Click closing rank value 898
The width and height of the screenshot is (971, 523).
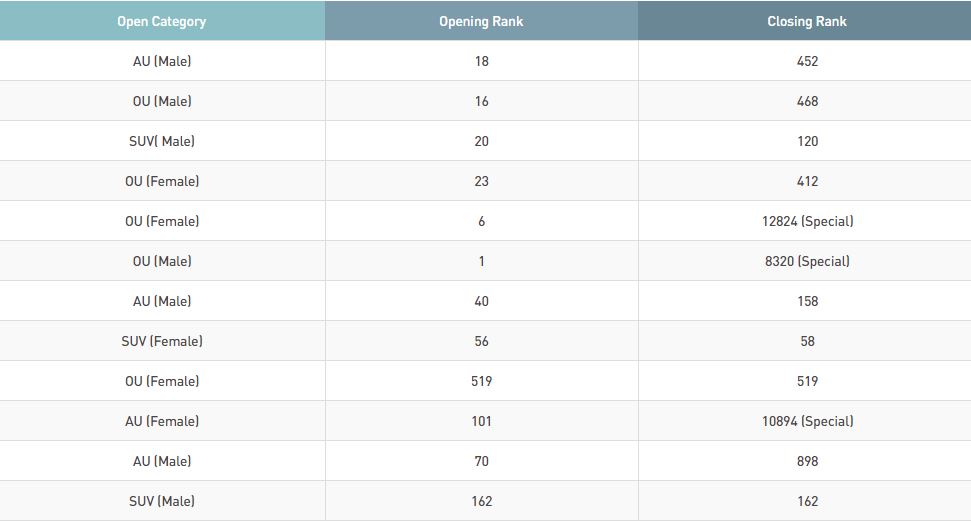[x=808, y=461]
